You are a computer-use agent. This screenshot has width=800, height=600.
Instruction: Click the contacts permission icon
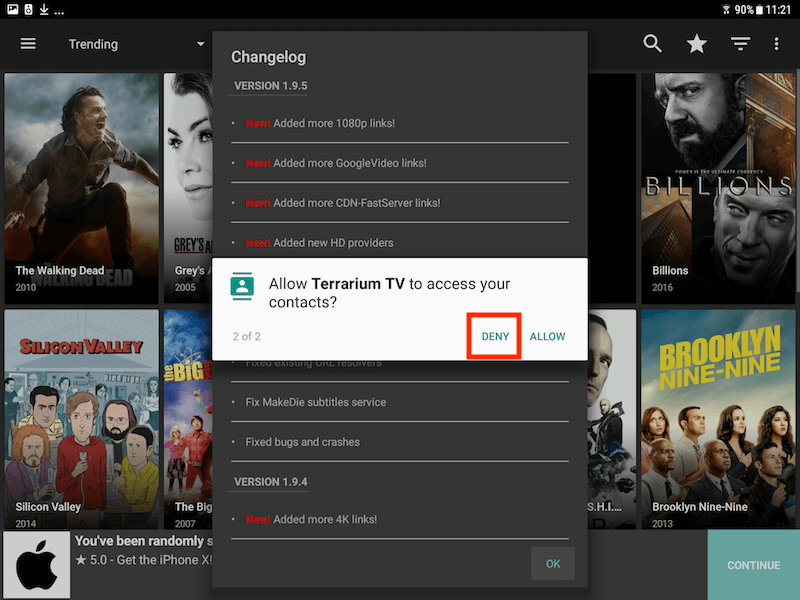click(242, 286)
